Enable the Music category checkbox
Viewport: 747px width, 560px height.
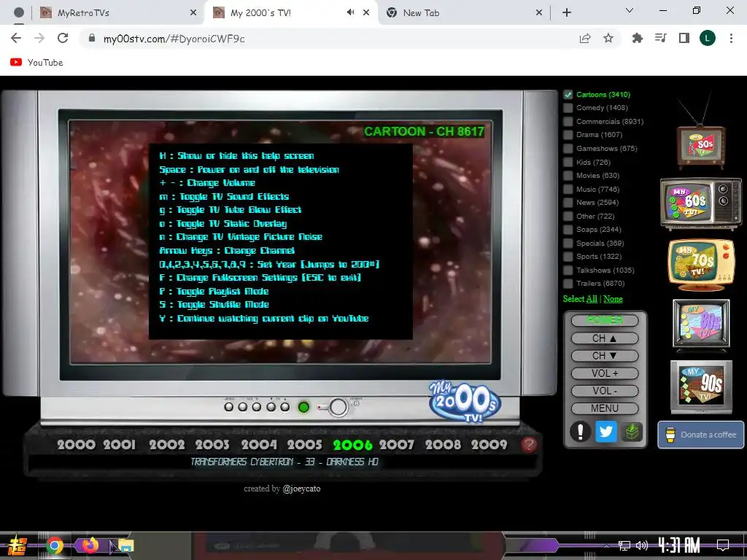(x=568, y=189)
